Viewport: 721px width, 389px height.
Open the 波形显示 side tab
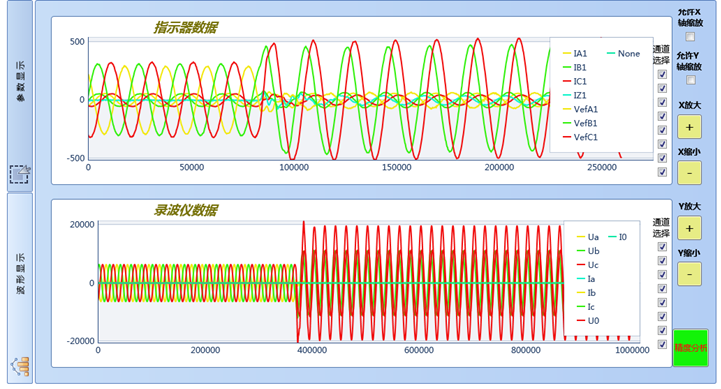(x=21, y=273)
